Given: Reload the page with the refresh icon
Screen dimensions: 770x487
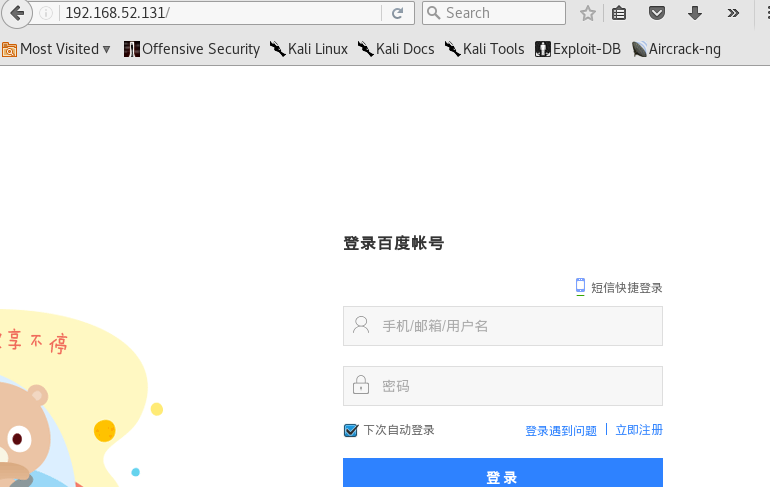Looking at the screenshot, I should coord(397,13).
